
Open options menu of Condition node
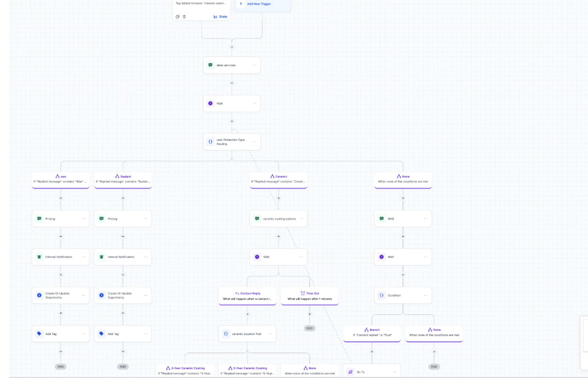[426, 295]
